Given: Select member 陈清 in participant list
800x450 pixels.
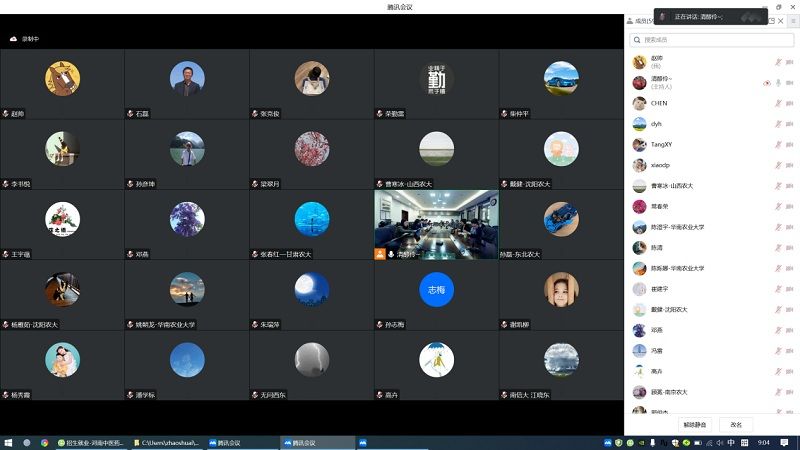Looking at the screenshot, I should [x=657, y=247].
